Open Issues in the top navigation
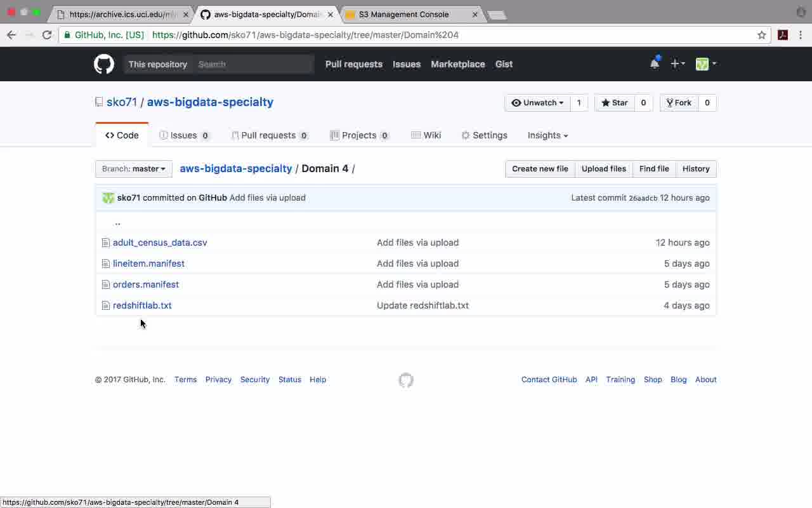Viewport: 812px width, 508px height. (407, 64)
